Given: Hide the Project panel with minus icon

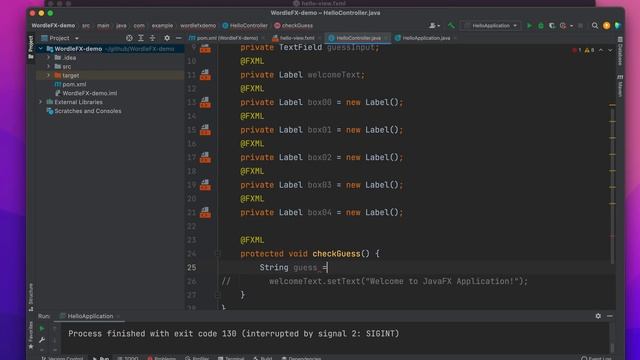Looking at the screenshot, I should pos(178,38).
